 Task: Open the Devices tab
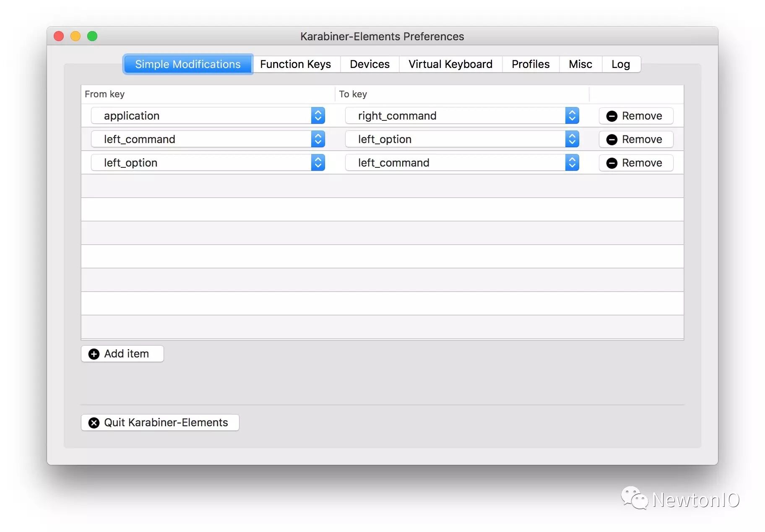tap(369, 64)
